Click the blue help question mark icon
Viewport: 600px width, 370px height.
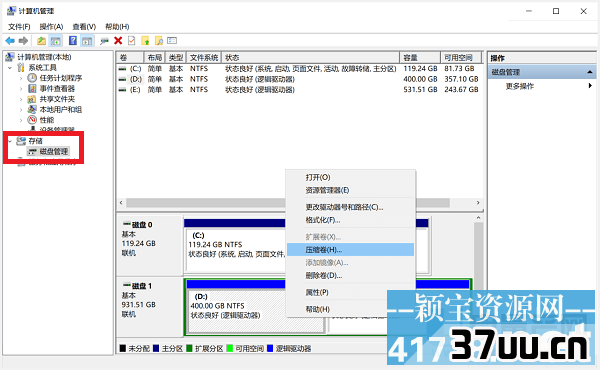[73, 41]
